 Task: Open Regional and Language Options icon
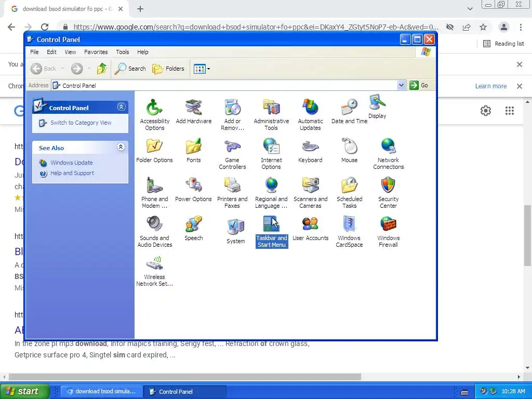click(x=271, y=193)
